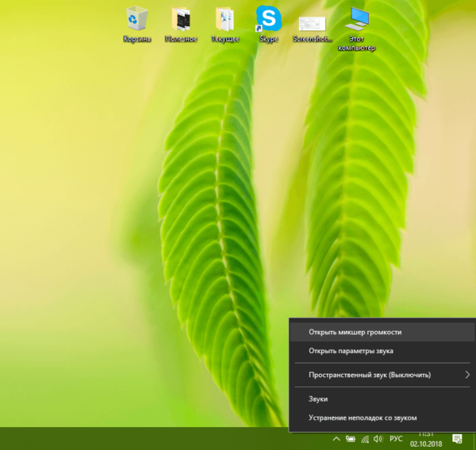The image size is (476, 450).
Task: Choose Открыть параметры звука
Action: (x=383, y=351)
